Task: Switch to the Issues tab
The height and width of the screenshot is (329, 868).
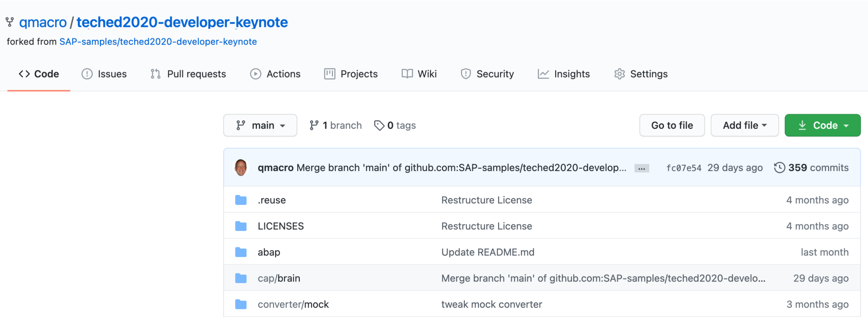Action: (x=104, y=74)
